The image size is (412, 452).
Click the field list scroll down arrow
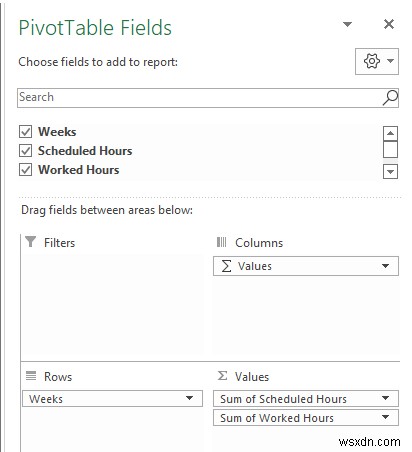(390, 172)
